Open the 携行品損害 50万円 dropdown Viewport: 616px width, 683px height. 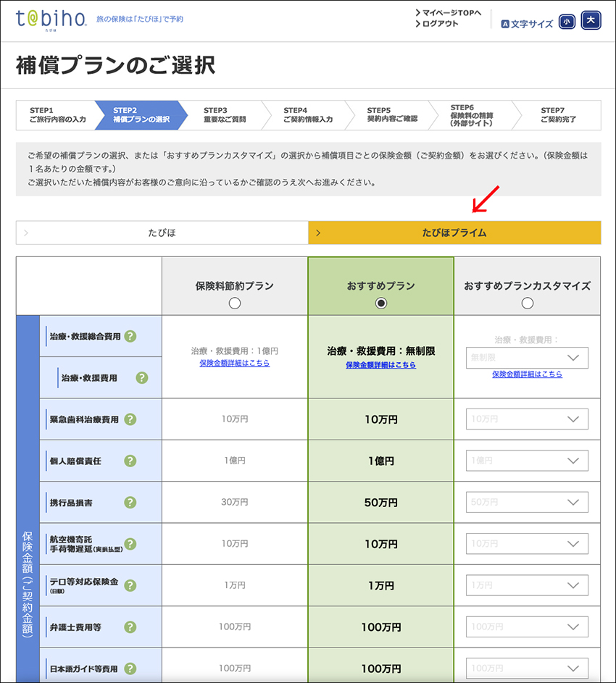tap(527, 503)
